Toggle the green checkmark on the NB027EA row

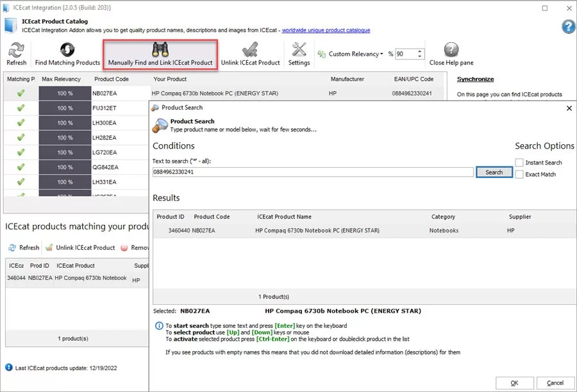(19, 93)
